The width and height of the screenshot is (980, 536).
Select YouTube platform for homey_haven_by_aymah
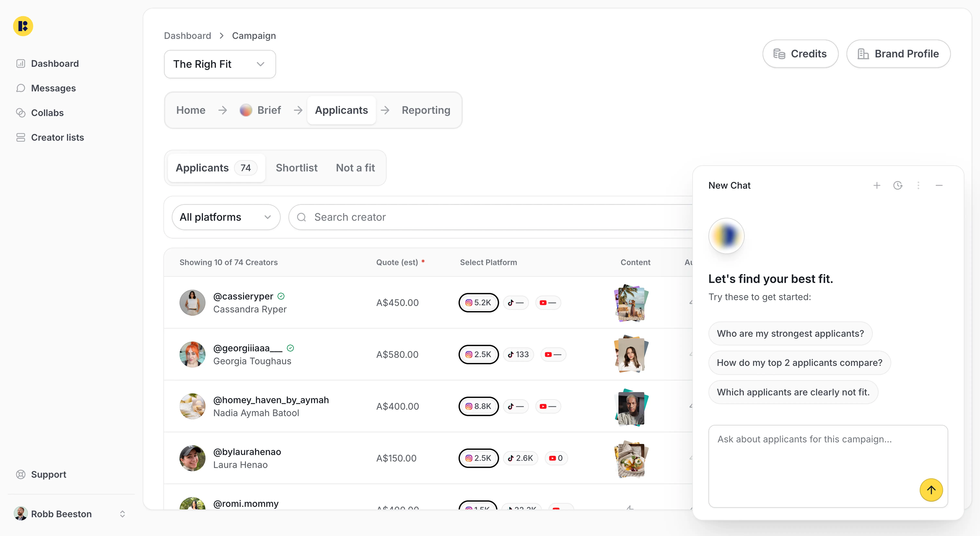tap(548, 406)
